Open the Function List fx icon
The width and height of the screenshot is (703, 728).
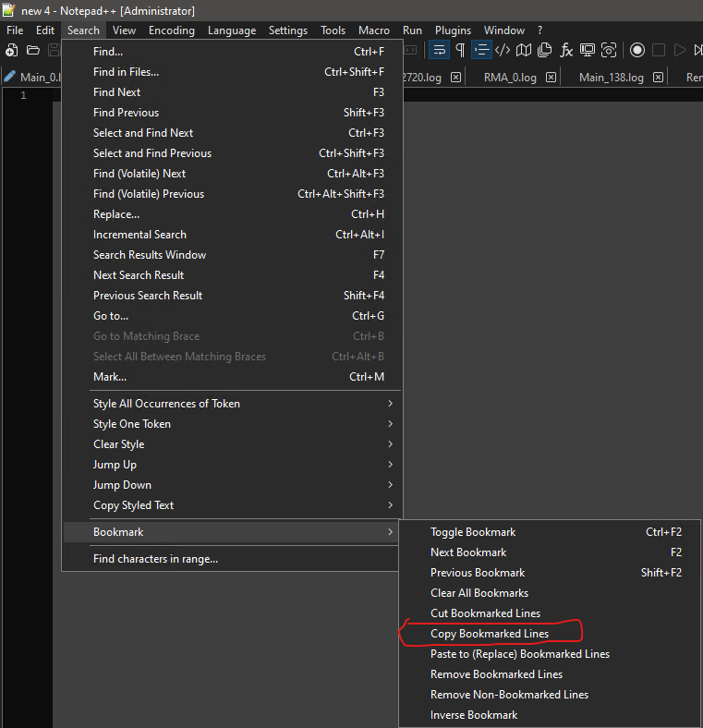click(565, 50)
